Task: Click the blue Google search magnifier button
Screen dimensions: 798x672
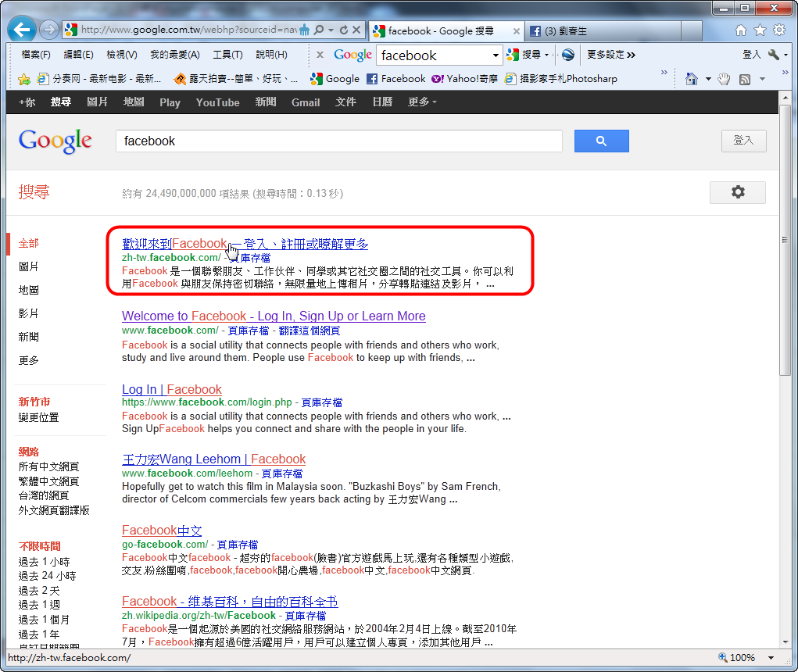Action: point(601,141)
